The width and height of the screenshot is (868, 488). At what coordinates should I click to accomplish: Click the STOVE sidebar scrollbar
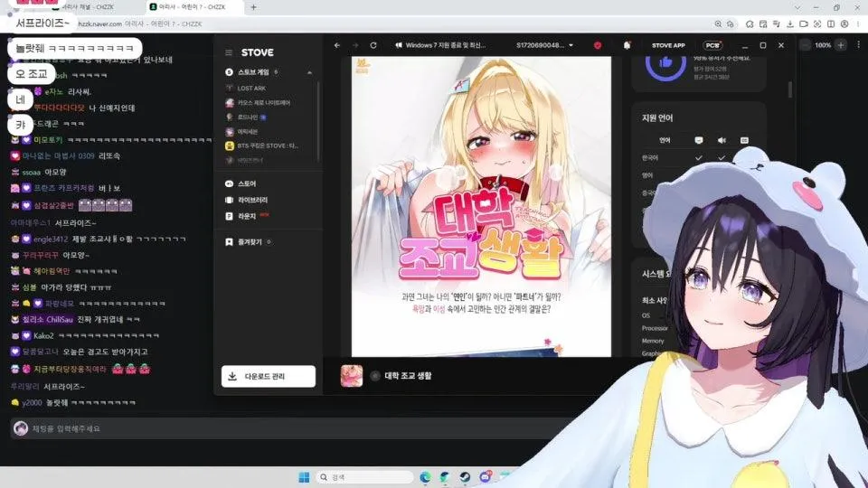coord(318,122)
